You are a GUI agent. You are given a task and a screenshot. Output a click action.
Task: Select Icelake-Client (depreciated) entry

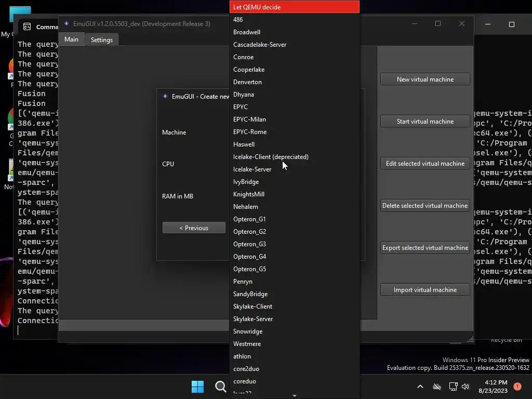pos(294,157)
